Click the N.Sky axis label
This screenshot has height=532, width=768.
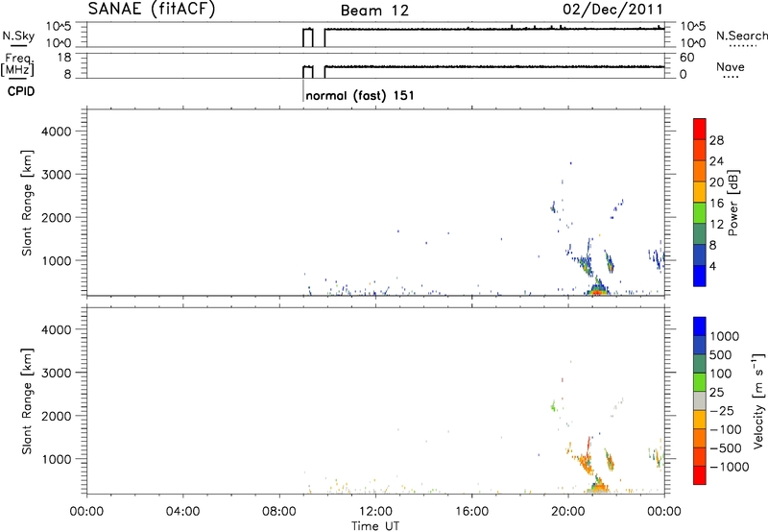[18, 36]
